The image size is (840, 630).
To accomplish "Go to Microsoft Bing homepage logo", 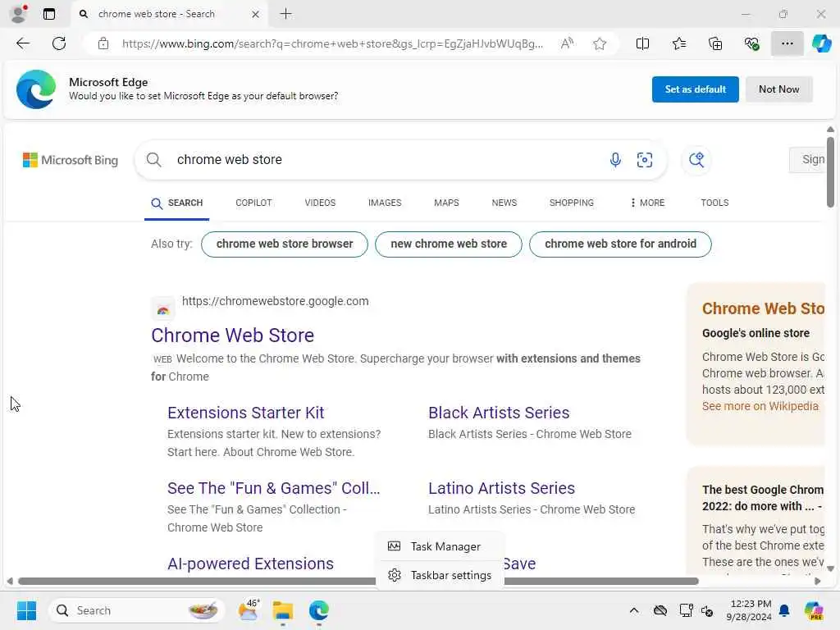I will click(x=71, y=160).
